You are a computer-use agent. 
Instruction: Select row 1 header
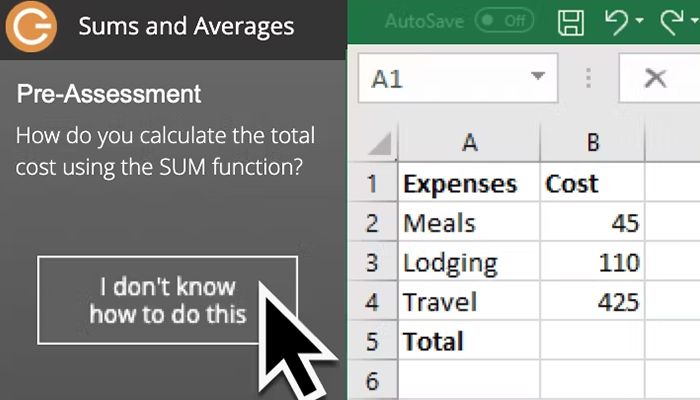[372, 183]
